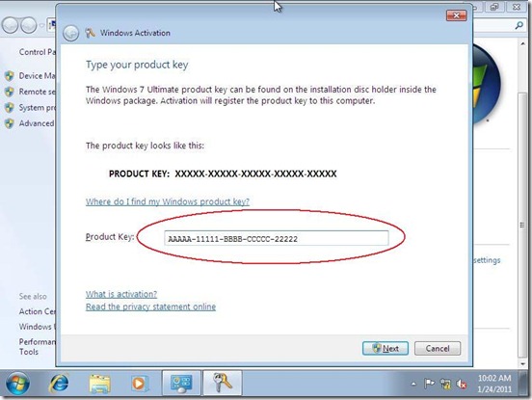The image size is (532, 400).
Task: Open 'Where do I find my Windows product key?'
Action: (x=168, y=201)
